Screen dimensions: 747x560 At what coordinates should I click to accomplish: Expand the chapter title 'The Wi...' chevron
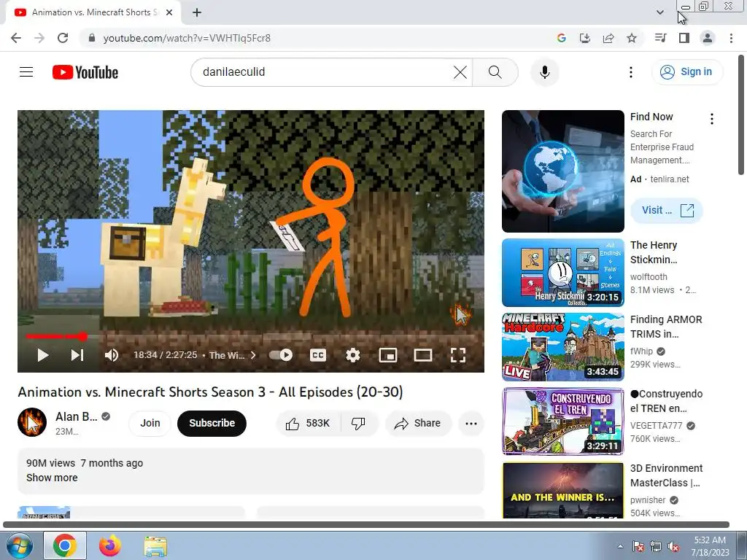click(x=253, y=355)
